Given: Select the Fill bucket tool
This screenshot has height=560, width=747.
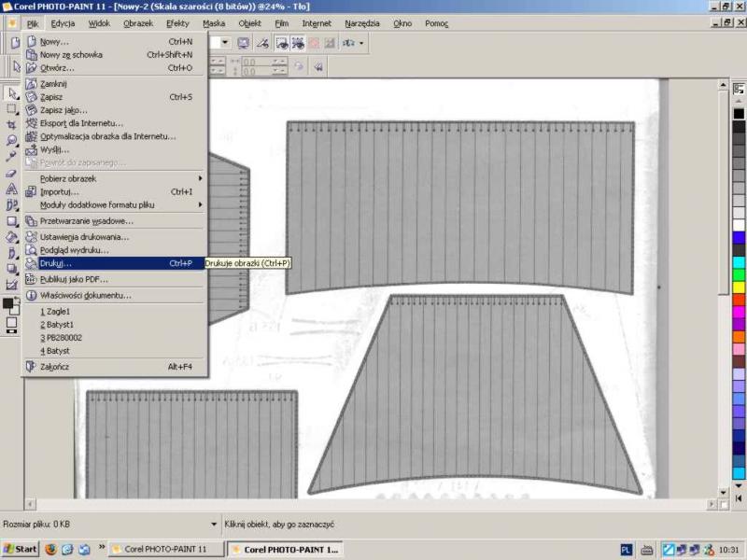Looking at the screenshot, I should point(11,237).
